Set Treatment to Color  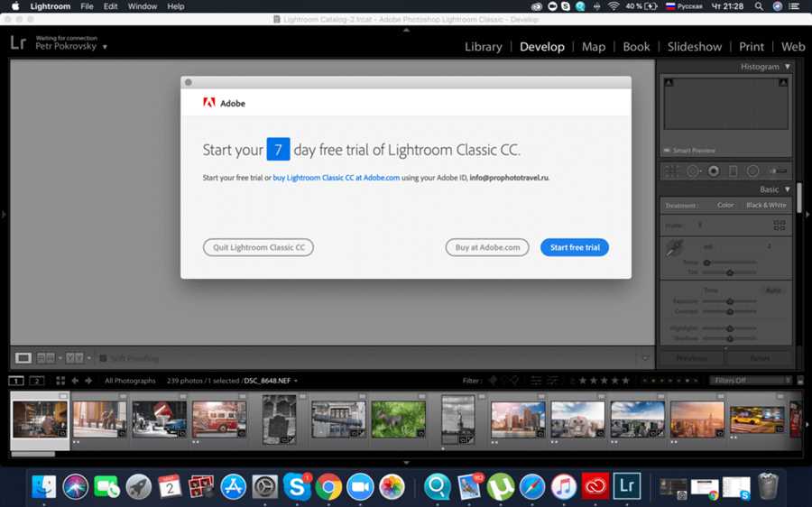725,205
